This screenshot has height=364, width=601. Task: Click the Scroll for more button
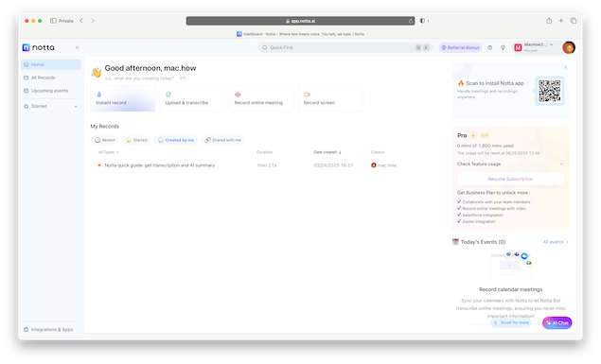point(511,322)
